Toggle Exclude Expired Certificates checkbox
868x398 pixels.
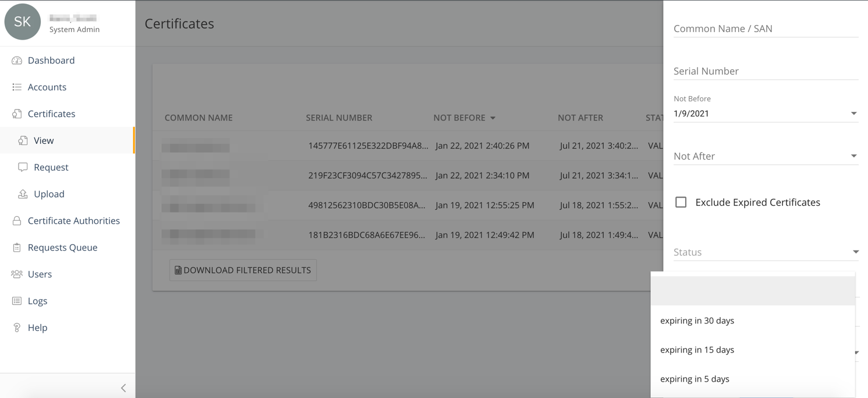(x=681, y=202)
